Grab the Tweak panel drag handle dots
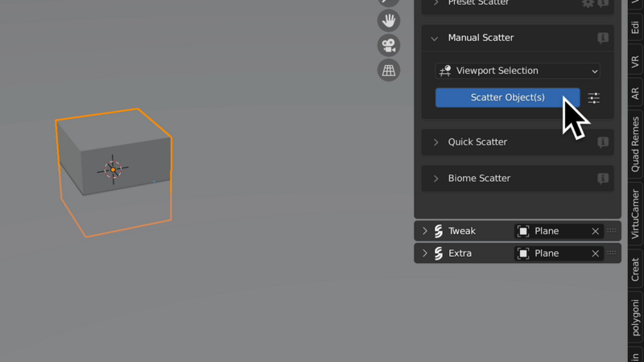This screenshot has height=362, width=644. (612, 231)
